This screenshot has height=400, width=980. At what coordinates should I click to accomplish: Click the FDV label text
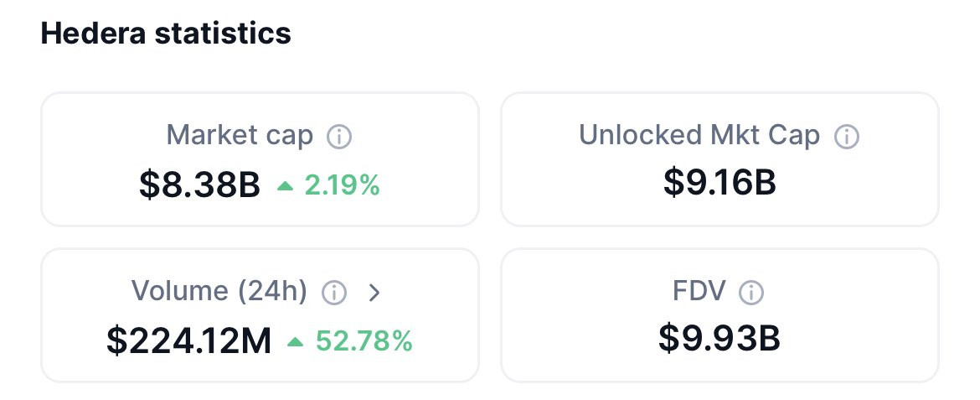click(697, 291)
